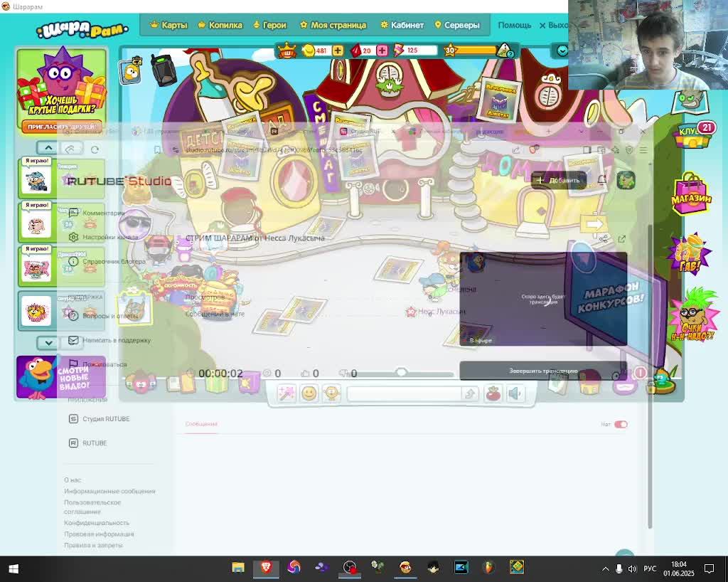This screenshot has height=582, width=728.
Task: Open the Копилка menu item
Action: (220, 25)
